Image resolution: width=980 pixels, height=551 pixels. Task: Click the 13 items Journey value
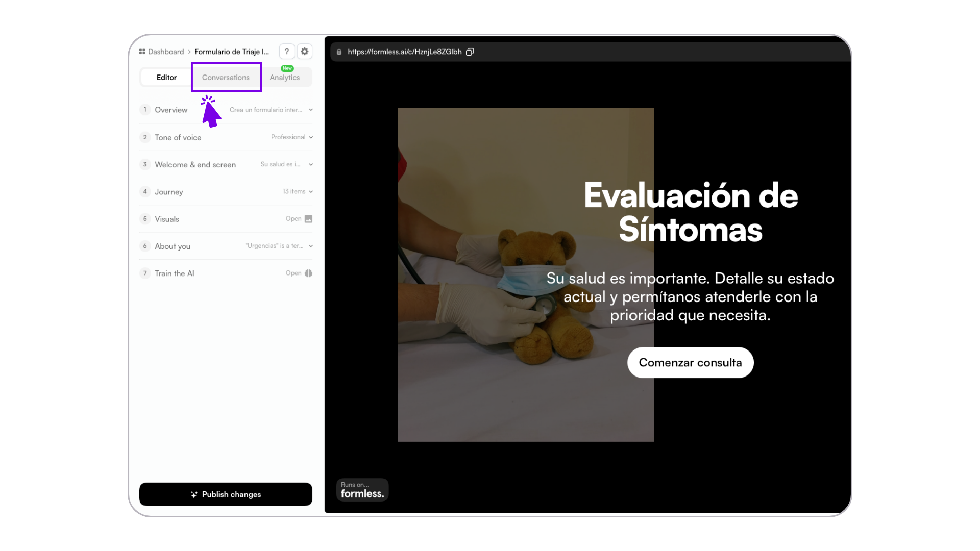coord(294,192)
